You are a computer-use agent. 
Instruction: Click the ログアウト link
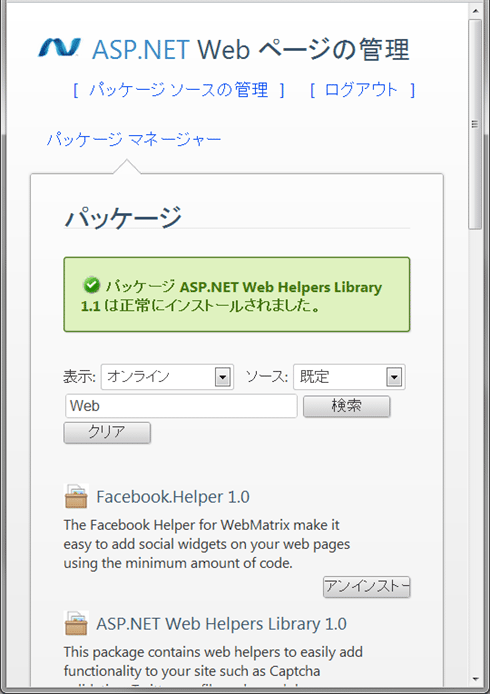click(x=361, y=90)
